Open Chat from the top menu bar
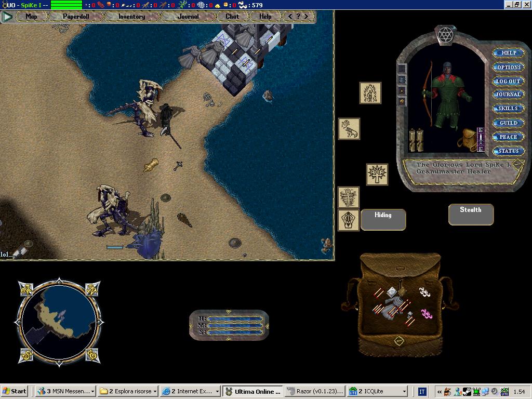The height and width of the screenshot is (399, 532). click(x=232, y=16)
